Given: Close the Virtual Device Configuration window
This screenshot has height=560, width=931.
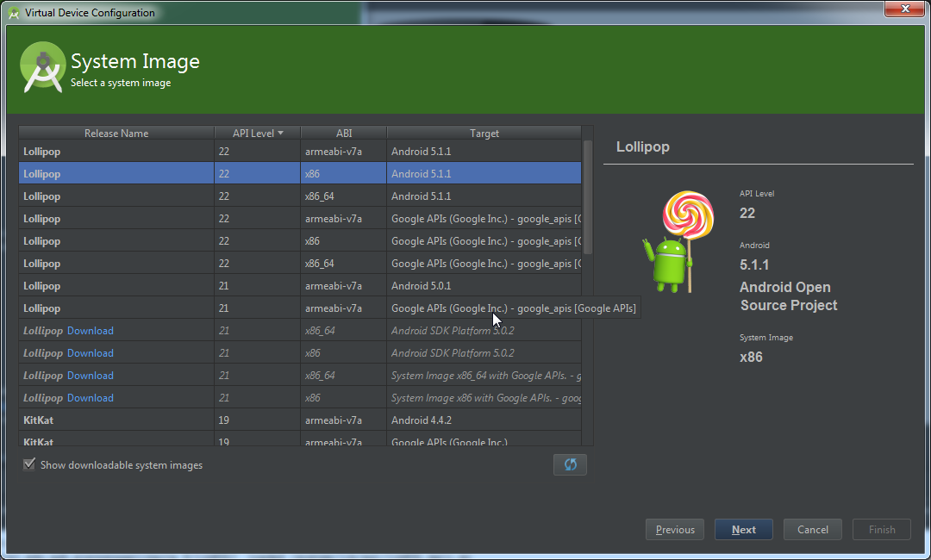Looking at the screenshot, I should 905,9.
